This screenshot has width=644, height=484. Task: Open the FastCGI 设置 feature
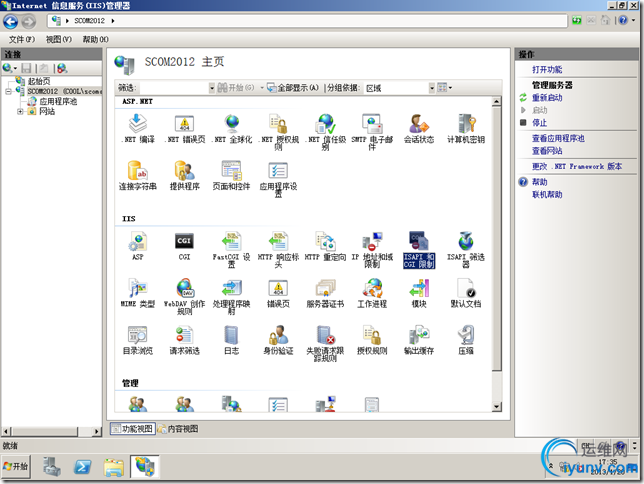coord(231,249)
